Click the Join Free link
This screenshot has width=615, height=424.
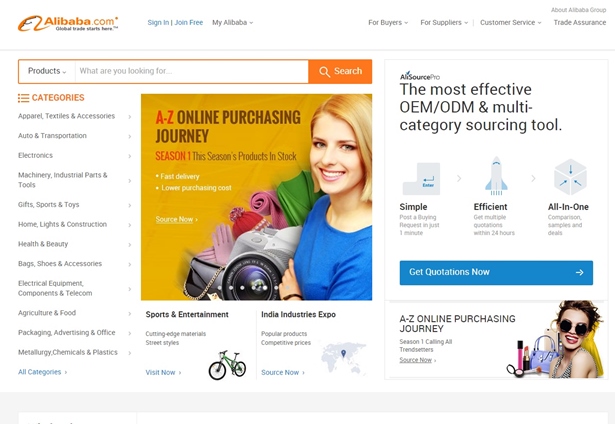point(189,23)
